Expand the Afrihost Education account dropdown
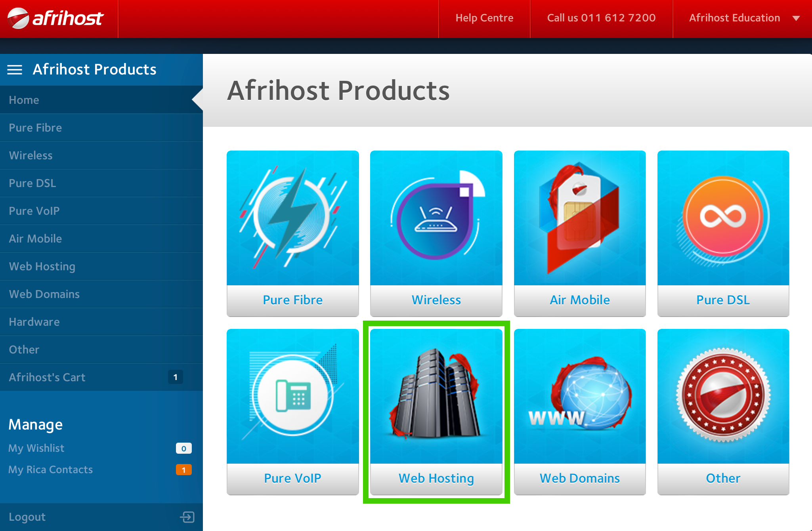The width and height of the screenshot is (812, 531). pos(734,18)
